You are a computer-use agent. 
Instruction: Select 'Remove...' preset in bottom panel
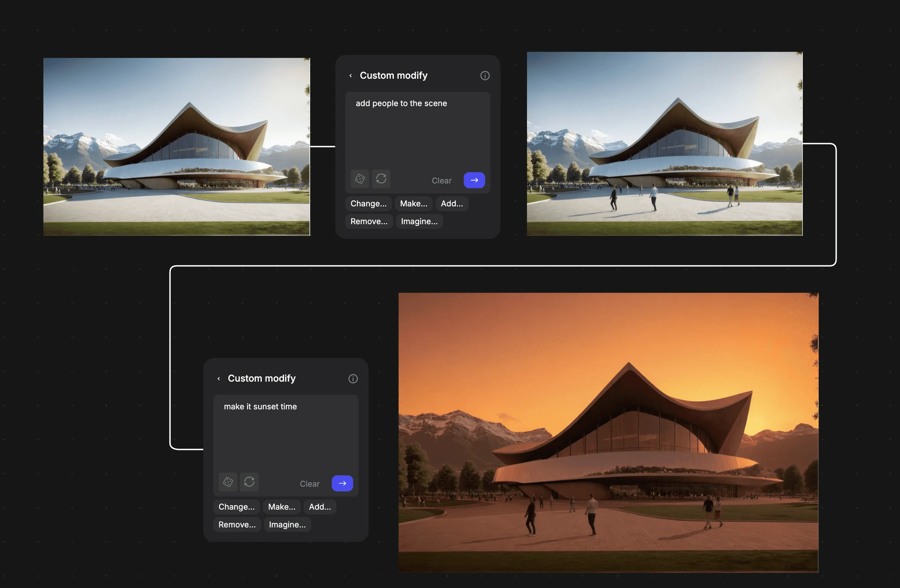[237, 525]
